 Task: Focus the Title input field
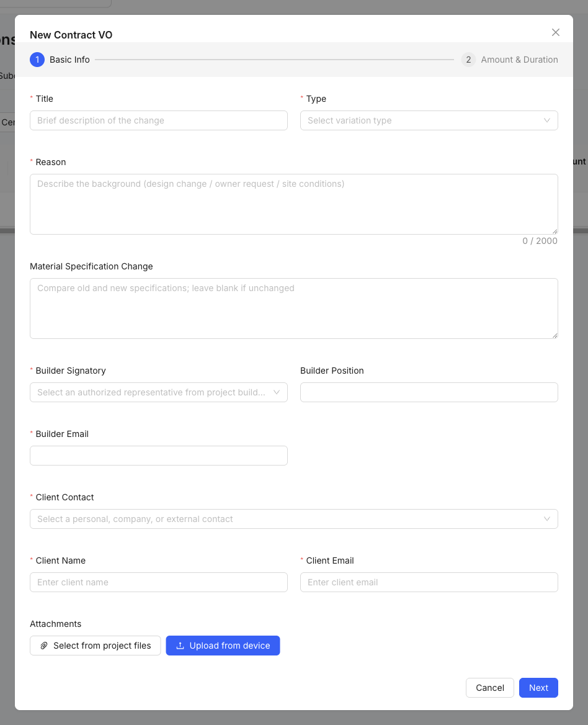click(159, 120)
